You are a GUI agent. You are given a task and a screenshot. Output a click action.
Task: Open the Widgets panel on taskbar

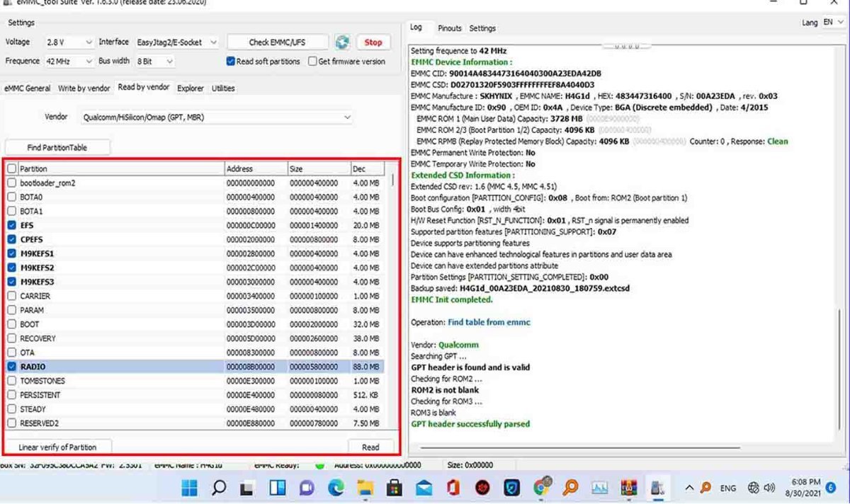tap(278, 488)
